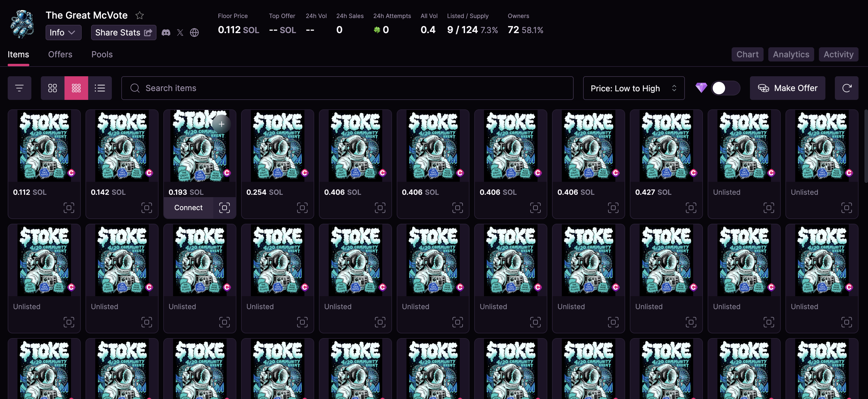Open quick view for the 0.112 SOL item
This screenshot has width=868, height=399.
click(x=69, y=208)
